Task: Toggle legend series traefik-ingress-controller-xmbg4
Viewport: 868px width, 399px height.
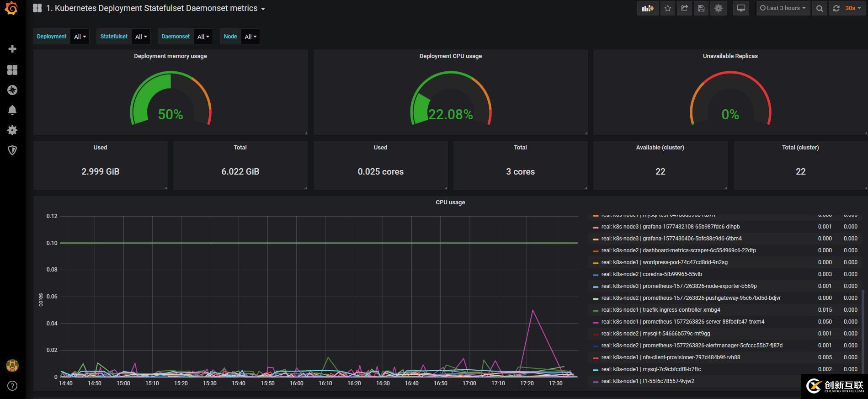Action: (660, 310)
